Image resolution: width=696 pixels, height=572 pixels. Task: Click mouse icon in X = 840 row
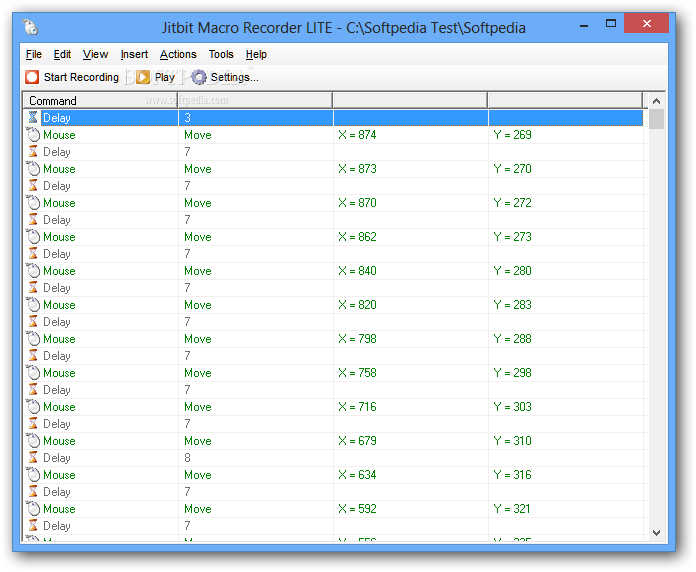(x=33, y=271)
